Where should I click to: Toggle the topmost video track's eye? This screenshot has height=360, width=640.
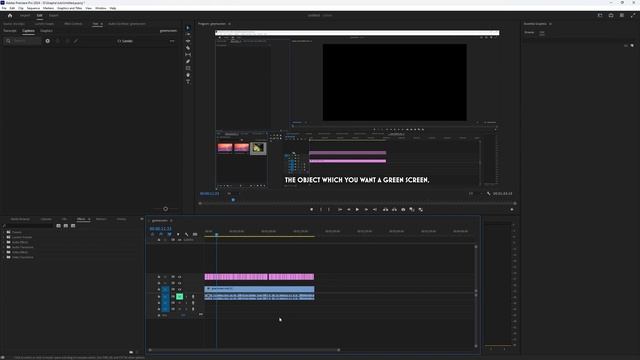tap(180, 277)
